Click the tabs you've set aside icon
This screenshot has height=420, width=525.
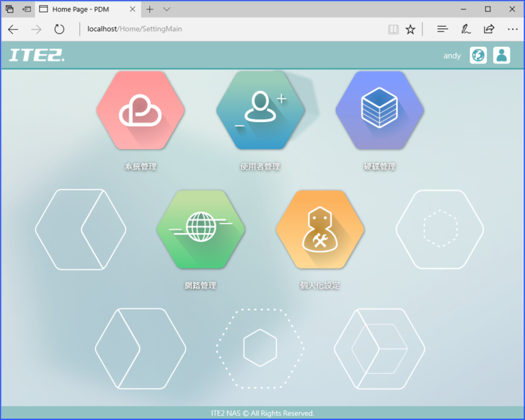coord(9,9)
